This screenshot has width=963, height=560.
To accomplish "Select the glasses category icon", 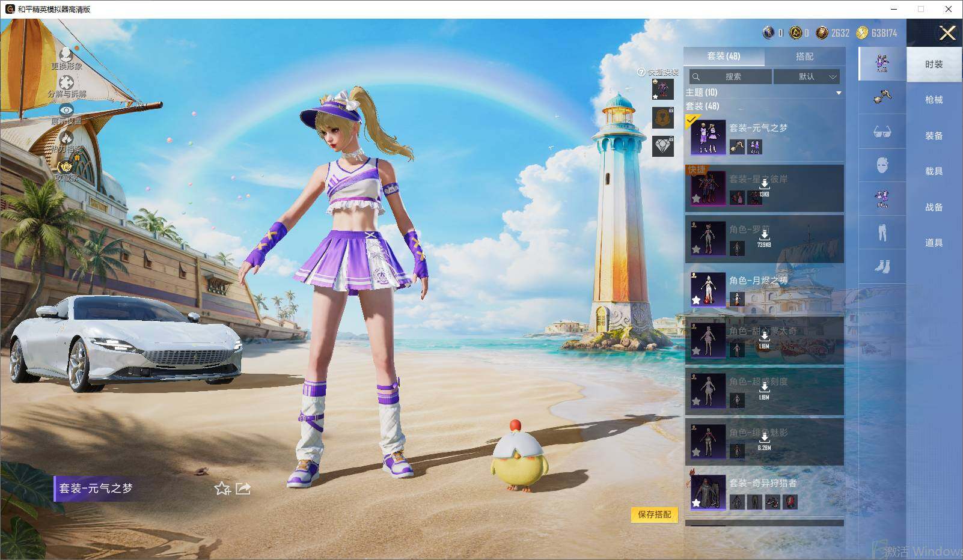I will pos(882,131).
